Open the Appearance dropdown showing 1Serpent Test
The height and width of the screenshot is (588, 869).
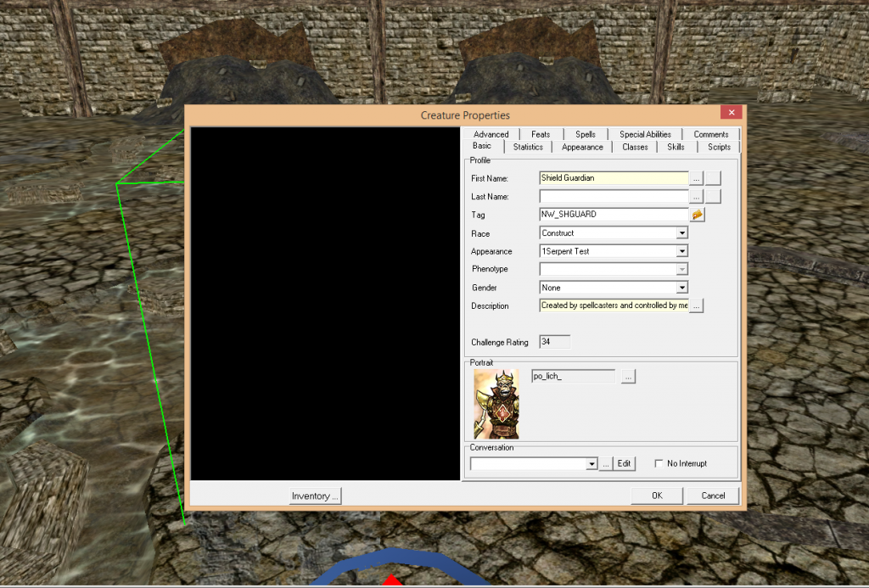click(681, 251)
